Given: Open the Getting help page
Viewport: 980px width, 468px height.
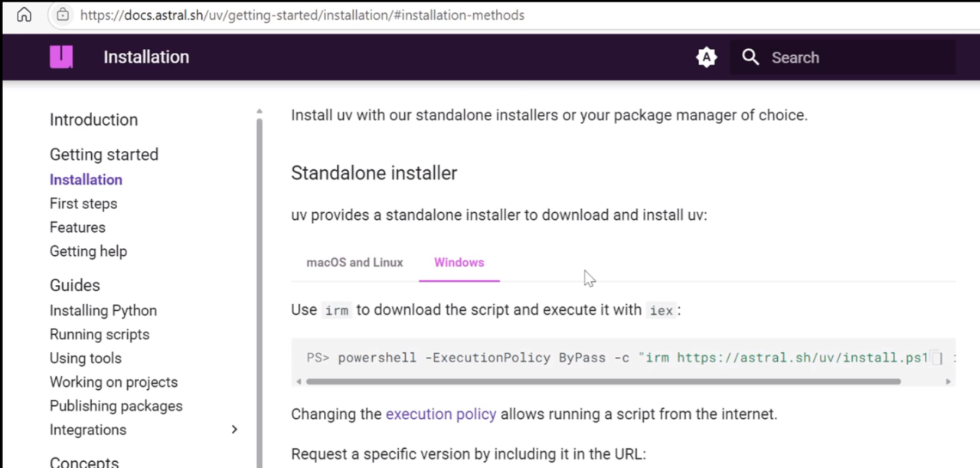Looking at the screenshot, I should pyautogui.click(x=88, y=251).
